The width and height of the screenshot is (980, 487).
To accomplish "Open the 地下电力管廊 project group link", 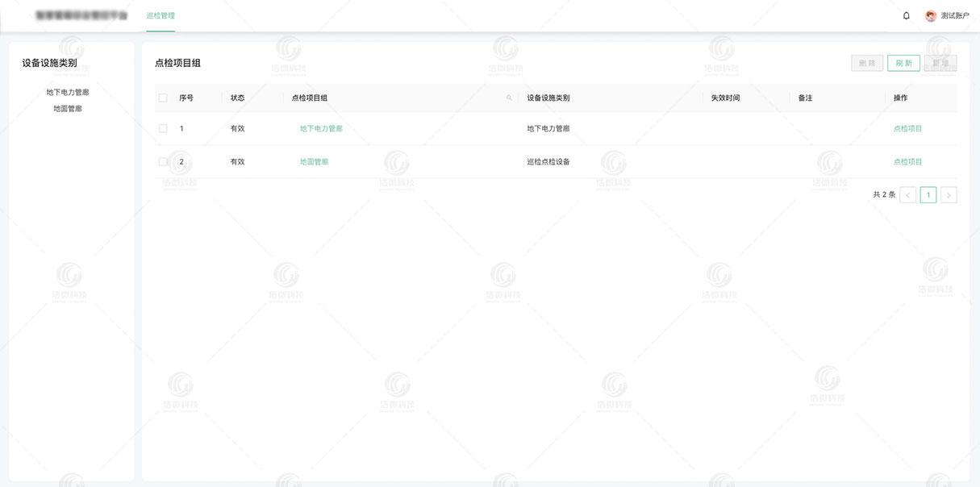I will click(319, 127).
